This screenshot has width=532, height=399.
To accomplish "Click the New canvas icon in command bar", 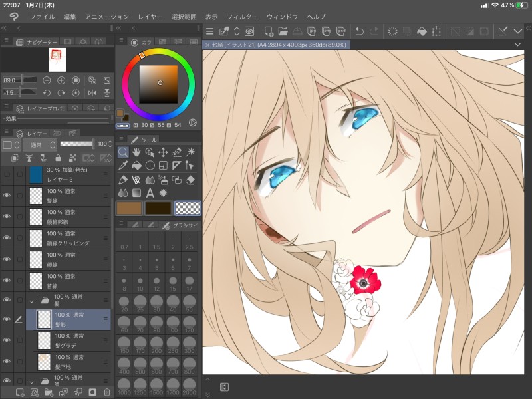I will tap(269, 31).
